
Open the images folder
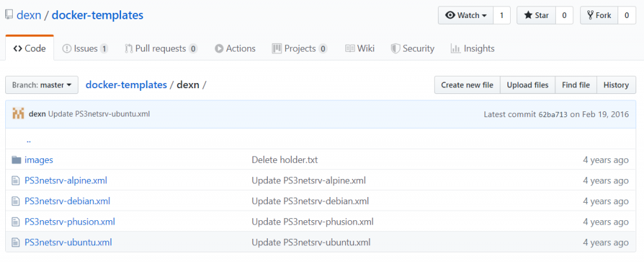[x=39, y=160]
